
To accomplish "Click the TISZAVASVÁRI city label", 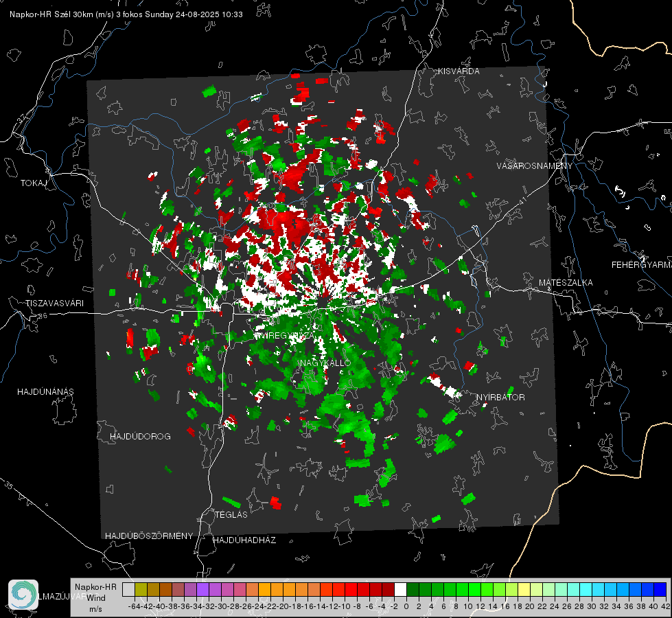I will coord(54,304).
